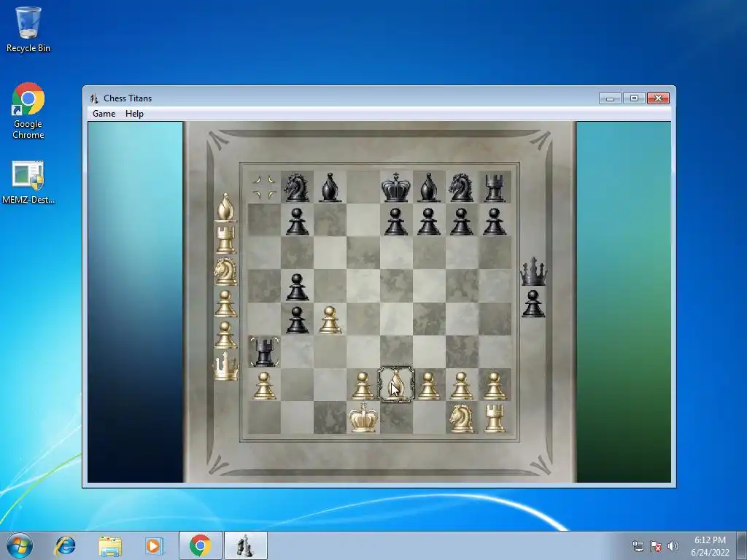747x560 pixels.
Task: Click the Chess Titans title bar text
Action: click(128, 98)
